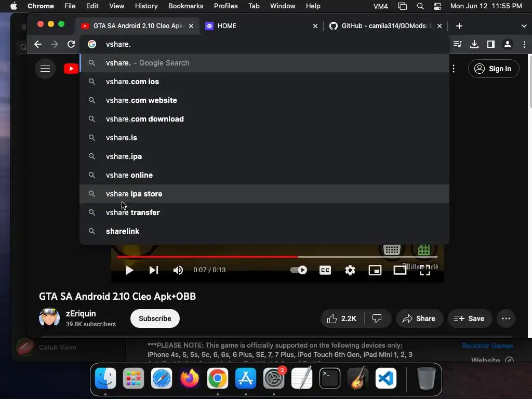Select suggestion 'vshare transfer'

point(264,212)
